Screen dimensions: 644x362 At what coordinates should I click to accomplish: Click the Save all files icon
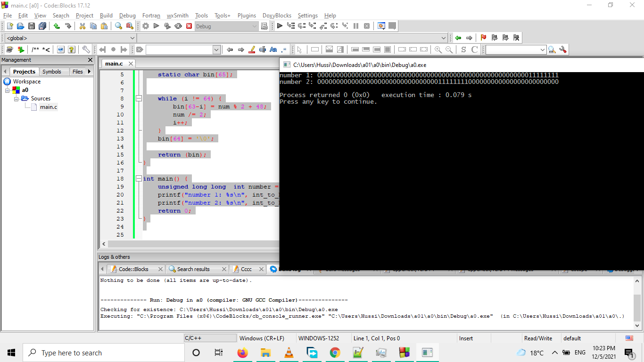(x=42, y=26)
